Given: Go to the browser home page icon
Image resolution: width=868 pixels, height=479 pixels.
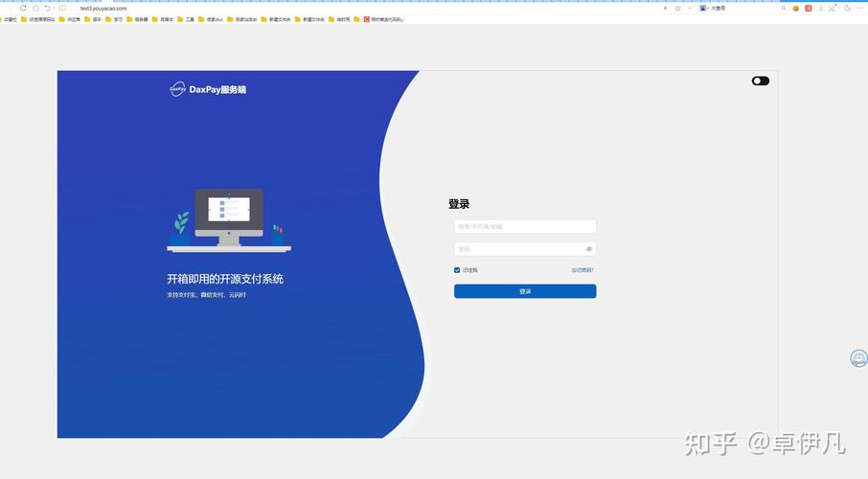Looking at the screenshot, I should click(x=35, y=9).
